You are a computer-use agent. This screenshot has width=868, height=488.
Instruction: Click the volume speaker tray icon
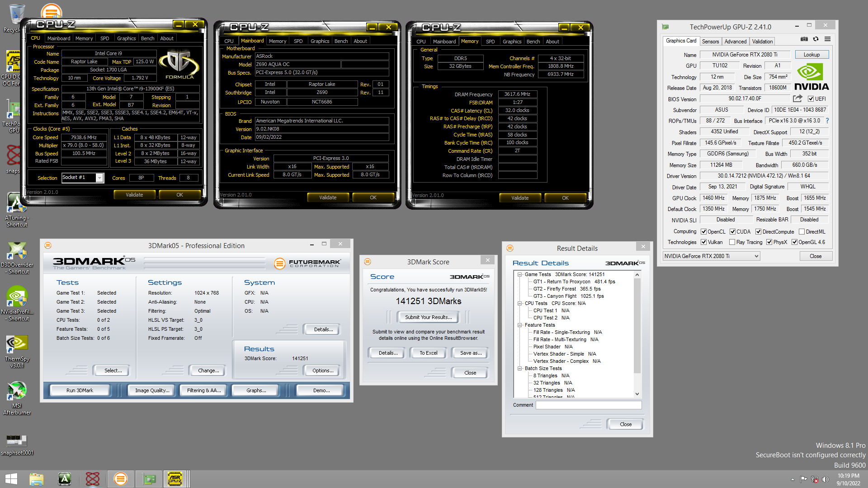[x=825, y=479]
